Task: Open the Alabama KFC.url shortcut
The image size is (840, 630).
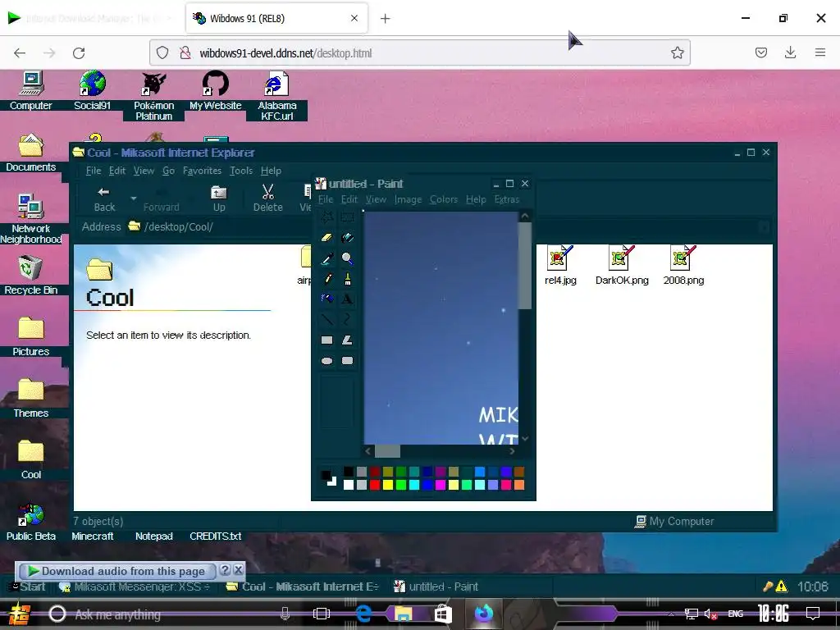Action: 277,95
